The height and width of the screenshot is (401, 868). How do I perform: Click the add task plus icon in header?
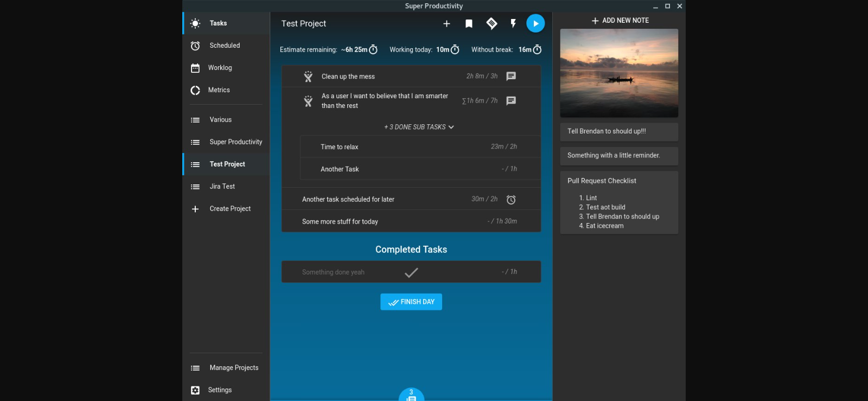[446, 23]
